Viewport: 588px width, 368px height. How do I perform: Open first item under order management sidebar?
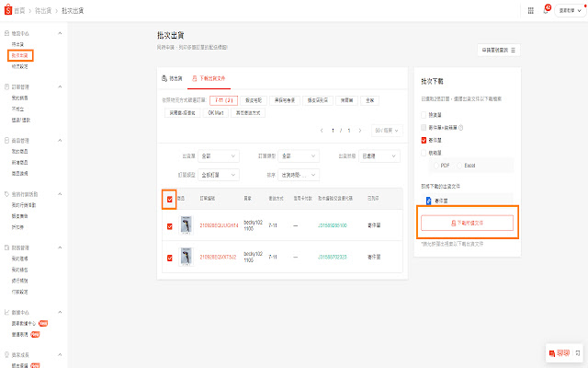click(x=20, y=98)
